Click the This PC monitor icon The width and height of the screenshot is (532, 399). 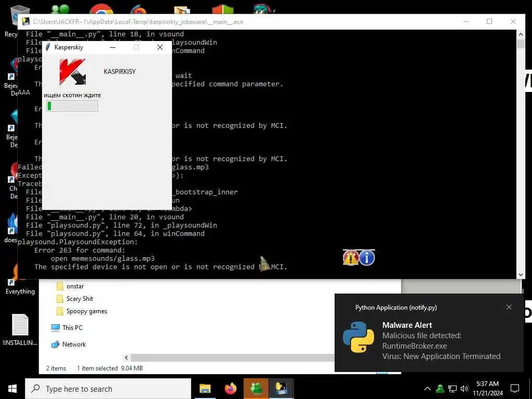(x=55, y=328)
